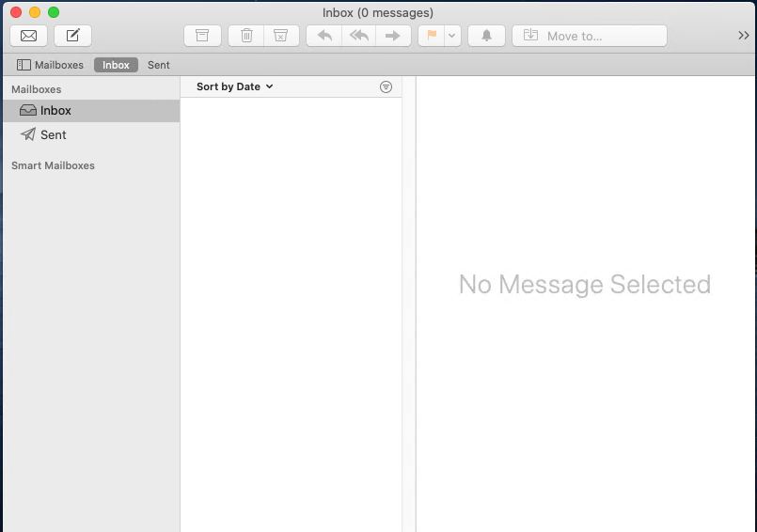
Task: Click the orange Flag icon
Action: (432, 36)
